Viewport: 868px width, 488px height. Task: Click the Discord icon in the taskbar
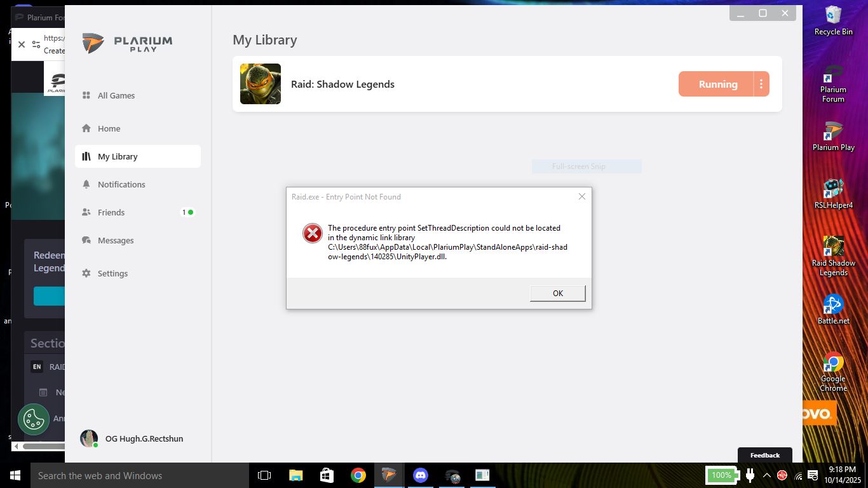click(x=420, y=475)
